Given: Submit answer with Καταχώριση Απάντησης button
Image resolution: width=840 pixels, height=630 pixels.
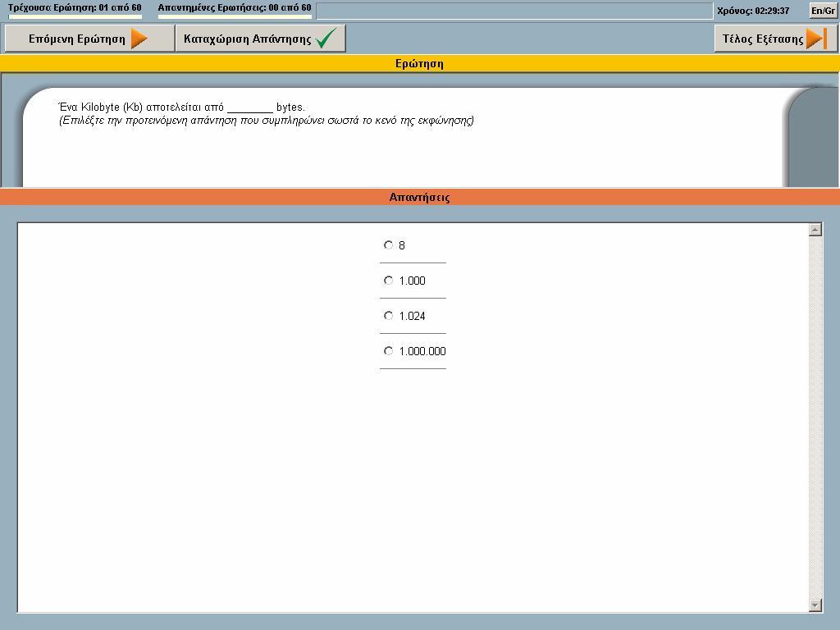Looking at the screenshot, I should click(260, 39).
